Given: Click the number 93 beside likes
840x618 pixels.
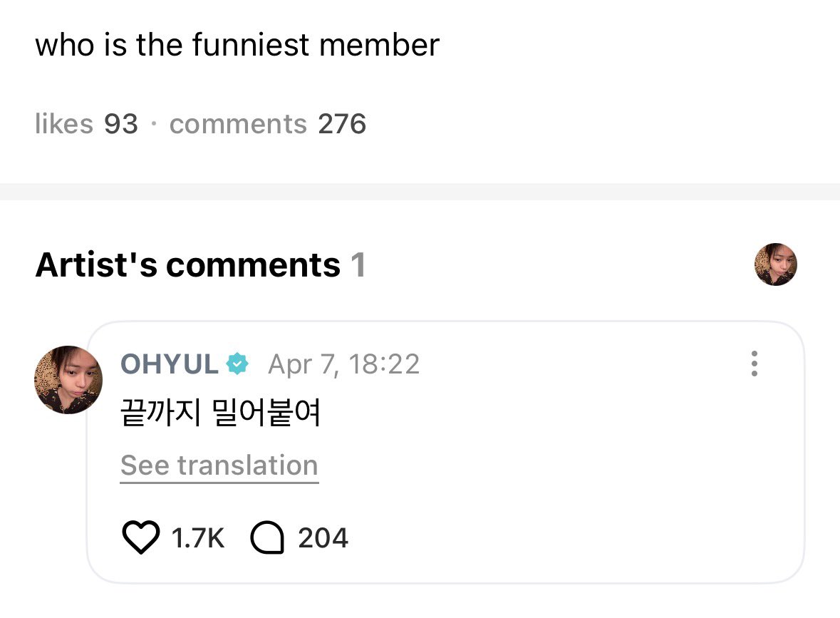Looking at the screenshot, I should (121, 124).
